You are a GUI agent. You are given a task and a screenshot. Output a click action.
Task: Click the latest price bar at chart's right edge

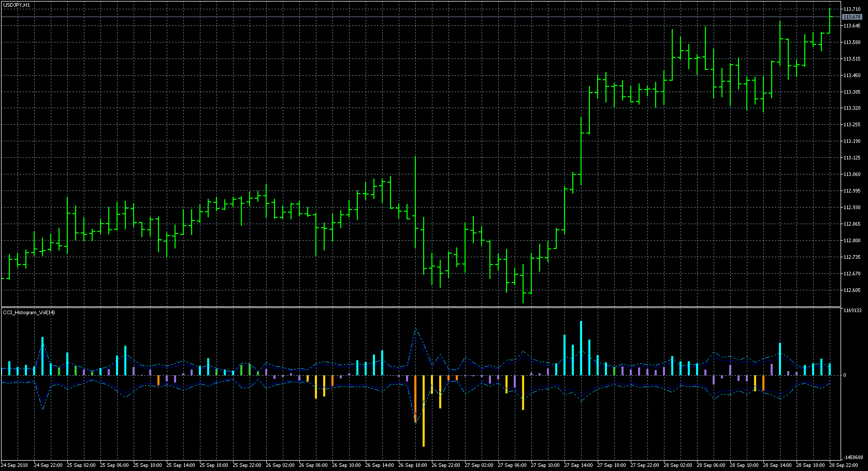tap(830, 21)
